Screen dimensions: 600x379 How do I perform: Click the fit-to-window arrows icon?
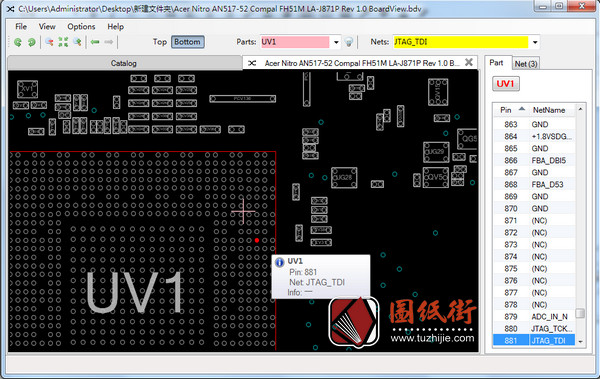pos(63,42)
